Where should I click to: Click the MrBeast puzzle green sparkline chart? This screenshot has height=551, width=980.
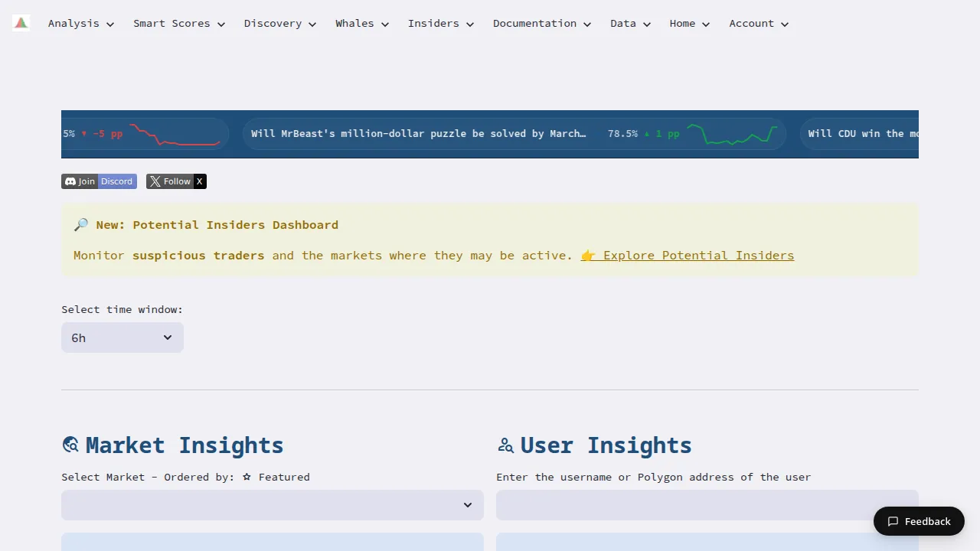tap(732, 134)
